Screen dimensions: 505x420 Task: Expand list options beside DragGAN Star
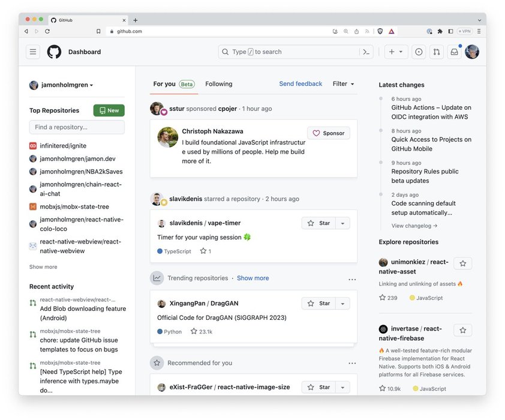click(342, 304)
